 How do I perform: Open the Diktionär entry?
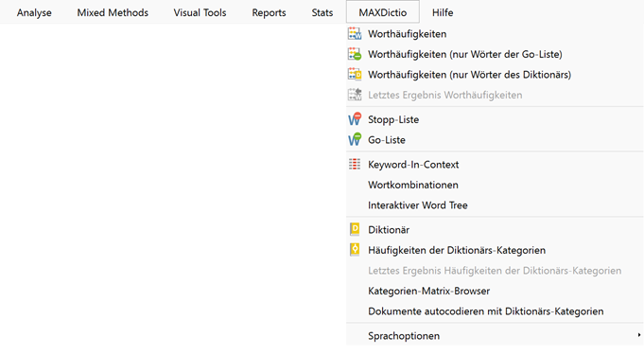(389, 229)
